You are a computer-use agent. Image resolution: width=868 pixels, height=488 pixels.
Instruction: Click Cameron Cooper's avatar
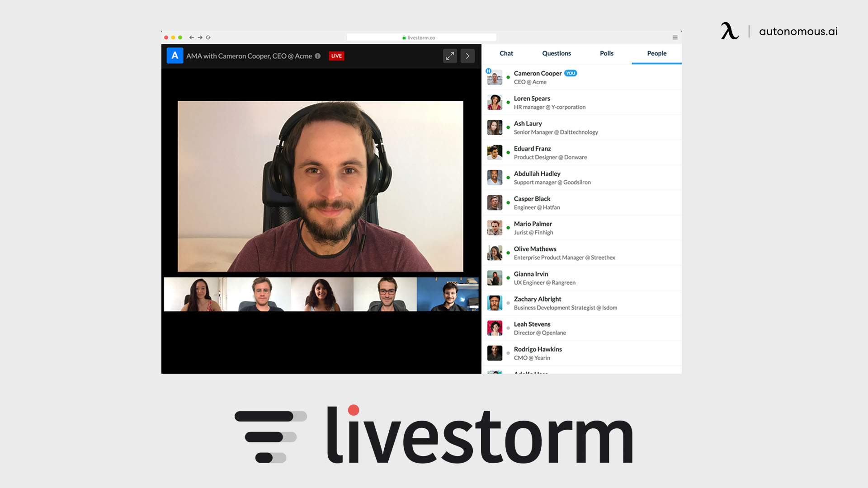click(495, 77)
